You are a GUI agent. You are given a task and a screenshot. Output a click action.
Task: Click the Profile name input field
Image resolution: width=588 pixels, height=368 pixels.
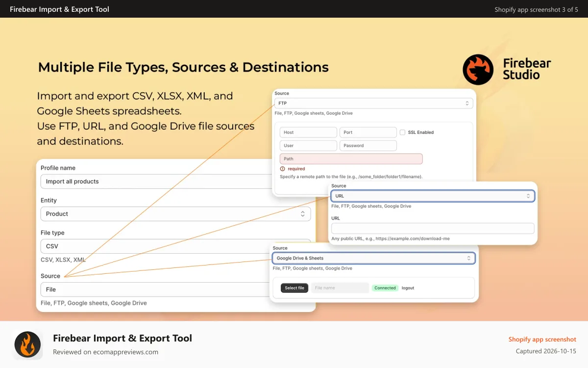(157, 182)
